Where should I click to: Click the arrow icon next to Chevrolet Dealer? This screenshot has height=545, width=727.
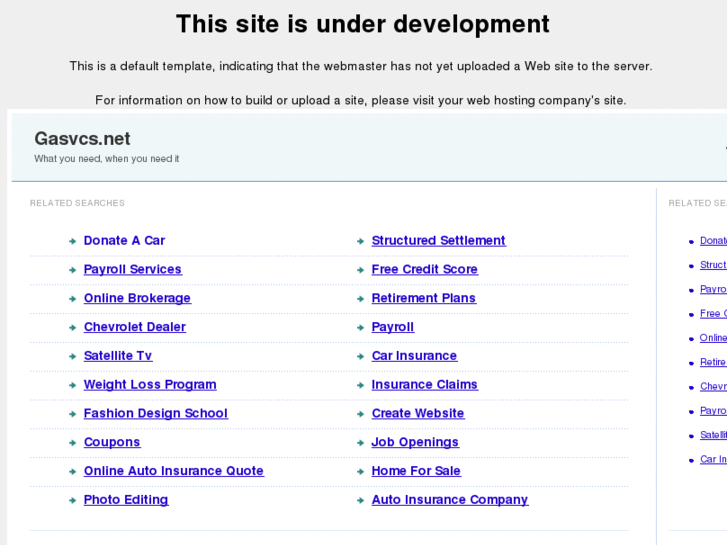(72, 327)
